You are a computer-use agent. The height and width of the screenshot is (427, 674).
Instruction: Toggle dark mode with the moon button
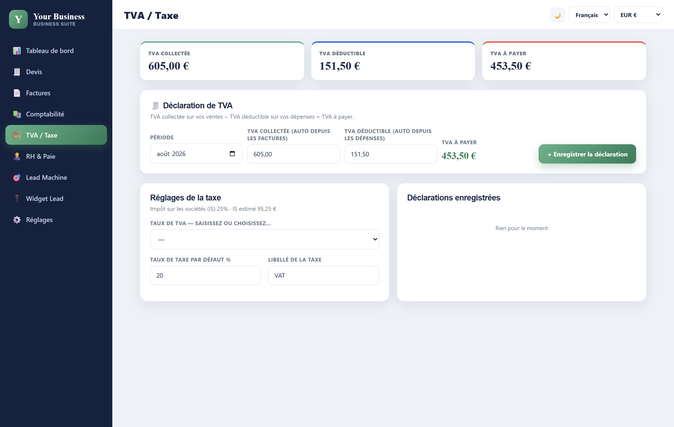click(558, 15)
